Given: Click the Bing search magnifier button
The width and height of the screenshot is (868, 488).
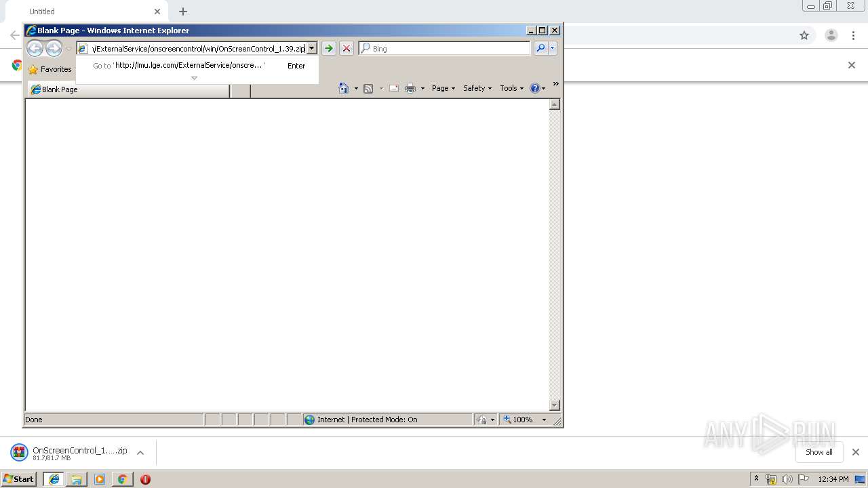Looking at the screenshot, I should 540,48.
